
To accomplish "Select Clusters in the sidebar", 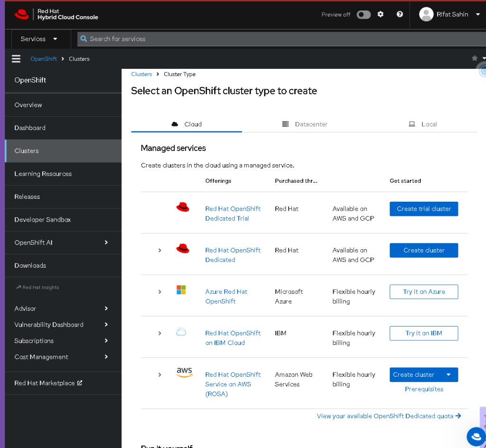I will [63, 151].
